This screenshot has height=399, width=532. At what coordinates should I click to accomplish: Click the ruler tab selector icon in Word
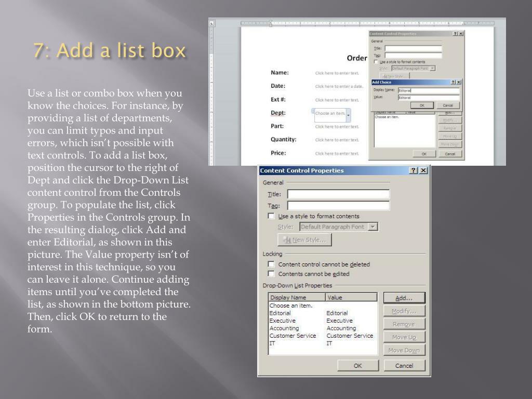click(x=211, y=23)
